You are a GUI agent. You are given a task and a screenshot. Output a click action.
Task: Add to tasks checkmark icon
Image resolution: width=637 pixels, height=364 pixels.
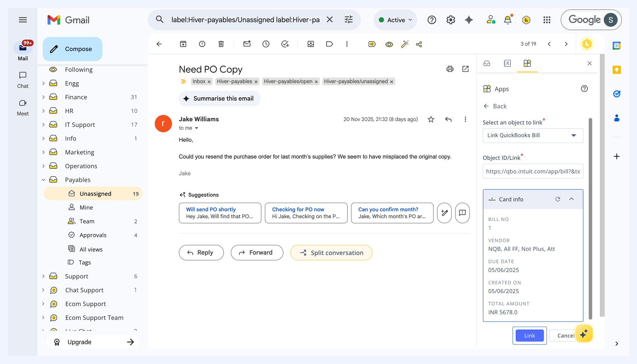click(x=285, y=44)
